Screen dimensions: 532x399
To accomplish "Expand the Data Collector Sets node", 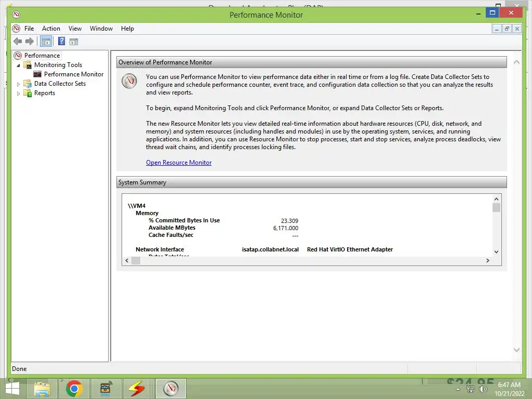I will coord(18,84).
